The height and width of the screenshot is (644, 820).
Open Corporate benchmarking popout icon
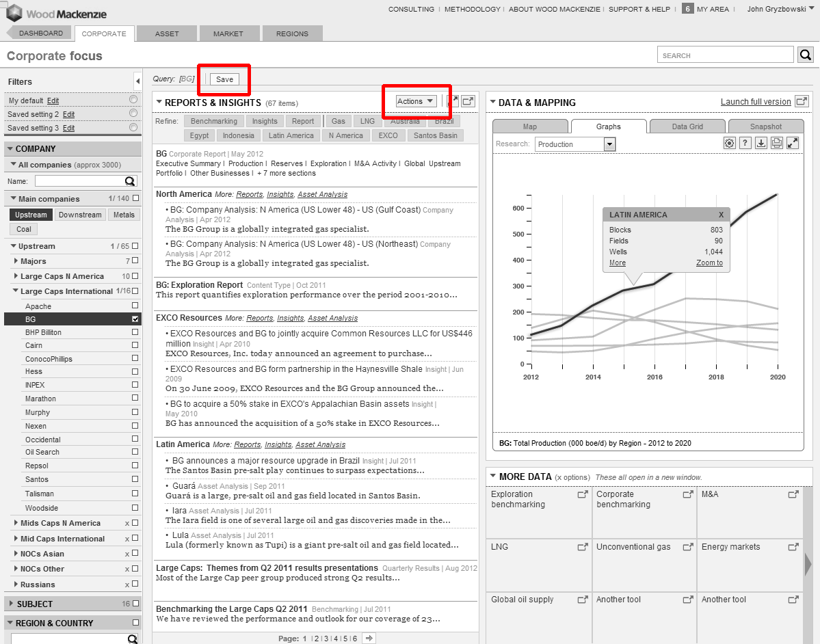688,494
